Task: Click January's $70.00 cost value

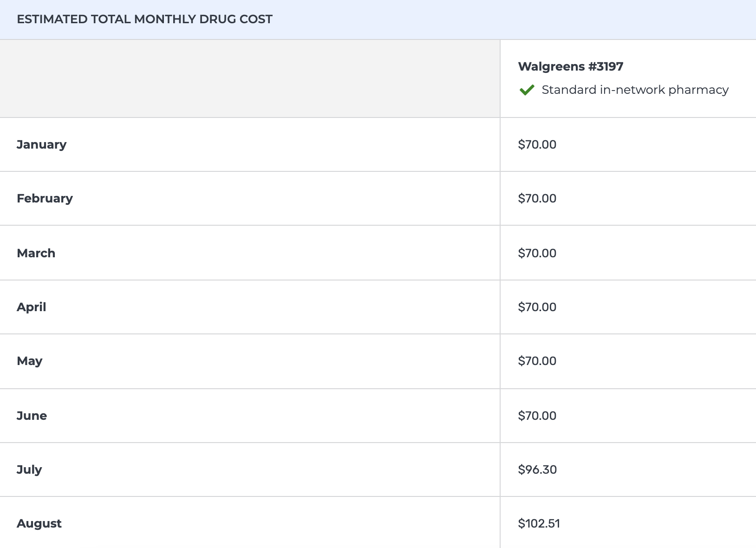Action: (x=537, y=144)
